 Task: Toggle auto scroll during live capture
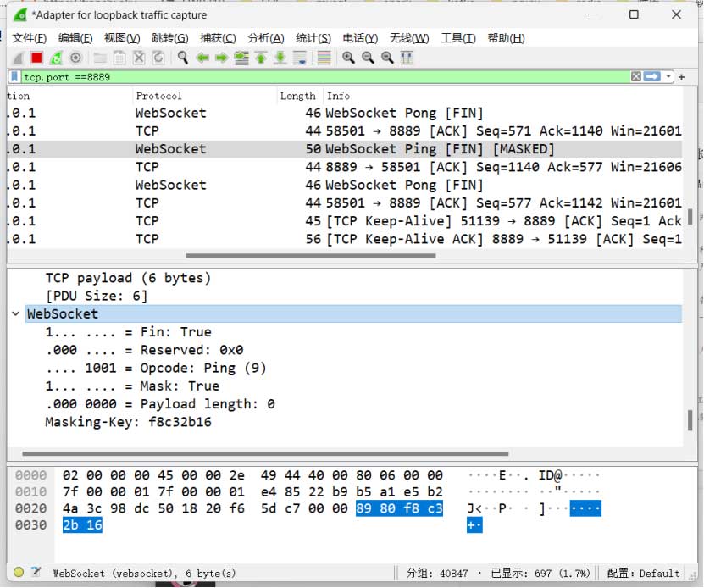point(299,58)
